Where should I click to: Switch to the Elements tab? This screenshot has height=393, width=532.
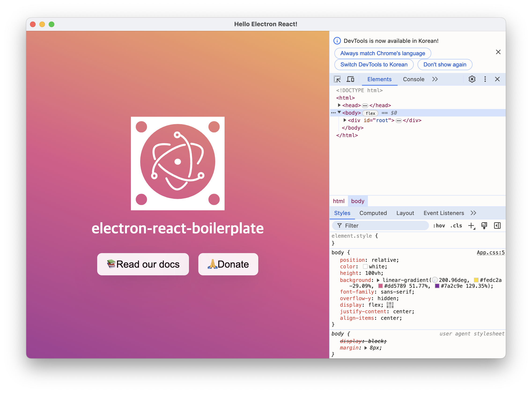[379, 79]
